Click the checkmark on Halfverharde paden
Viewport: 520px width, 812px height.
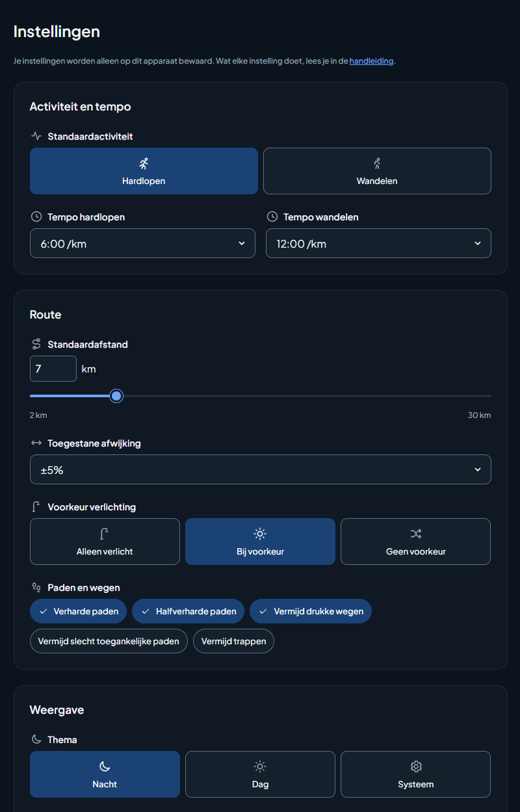click(x=146, y=611)
